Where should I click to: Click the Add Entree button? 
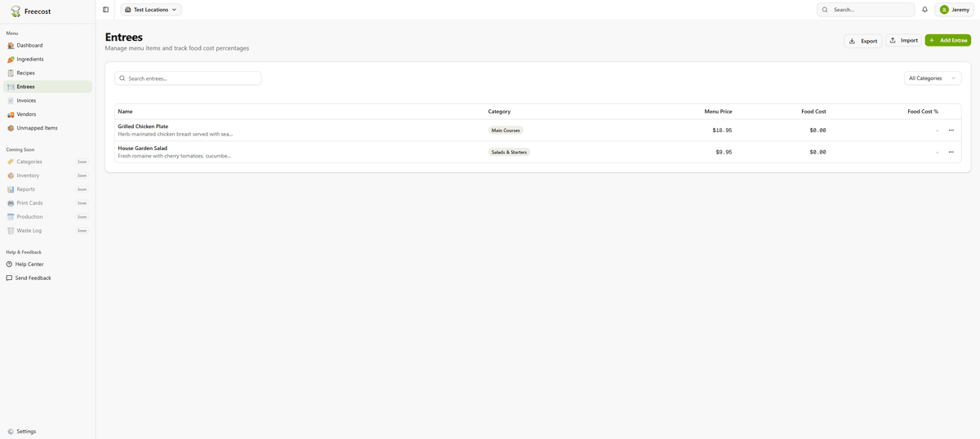pos(947,40)
